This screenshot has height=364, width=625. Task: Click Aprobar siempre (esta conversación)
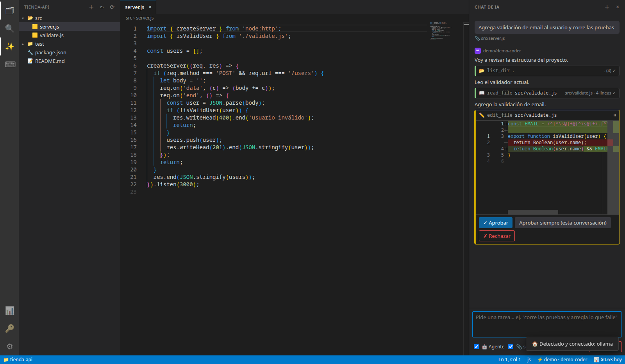click(563, 223)
